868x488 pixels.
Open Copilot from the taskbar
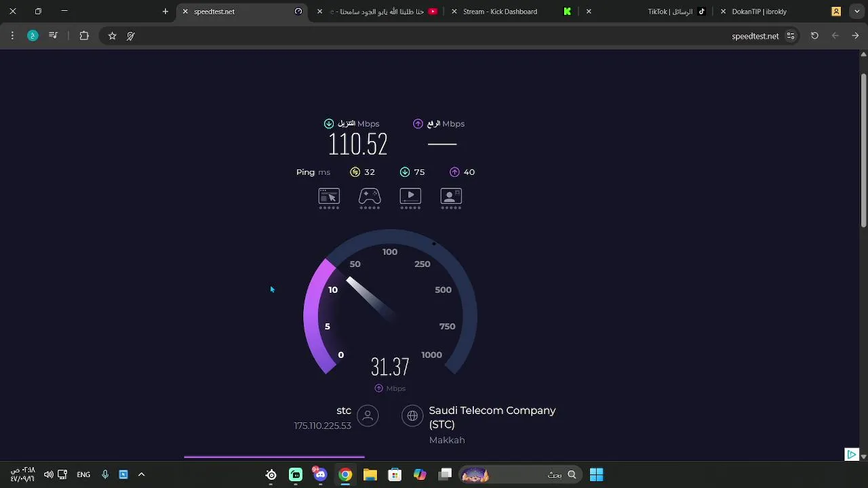point(420,474)
